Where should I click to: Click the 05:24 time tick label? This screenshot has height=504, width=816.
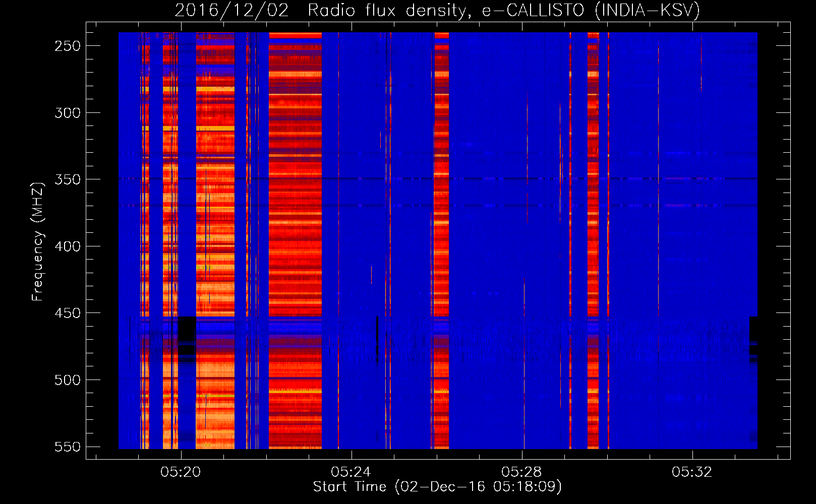tap(351, 472)
